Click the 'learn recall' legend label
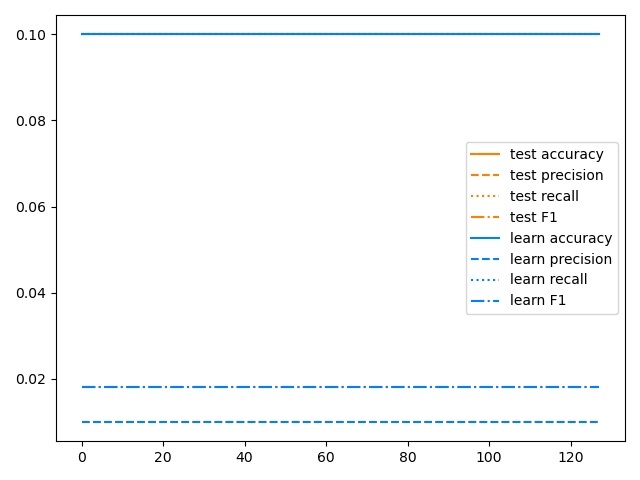640x480 pixels. [548, 279]
